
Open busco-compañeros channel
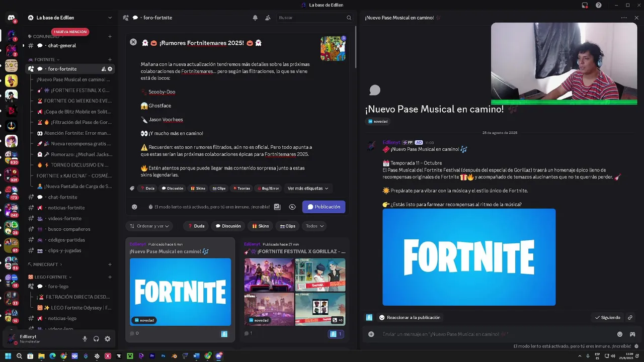point(70,229)
